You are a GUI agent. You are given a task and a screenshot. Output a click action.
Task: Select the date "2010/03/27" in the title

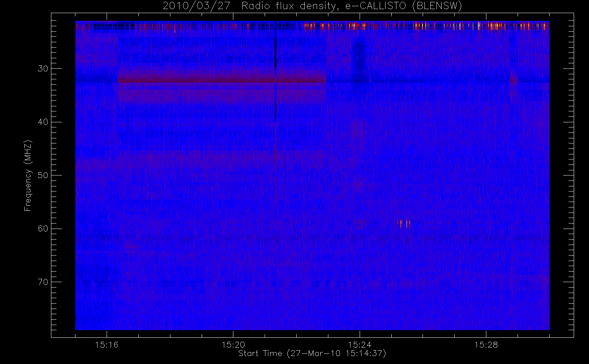coord(197,6)
